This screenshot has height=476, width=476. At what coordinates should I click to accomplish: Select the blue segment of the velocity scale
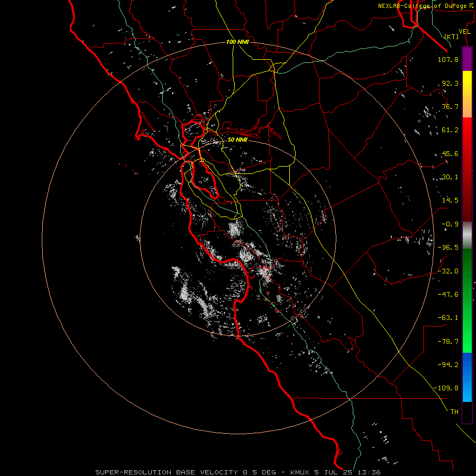(x=467, y=377)
